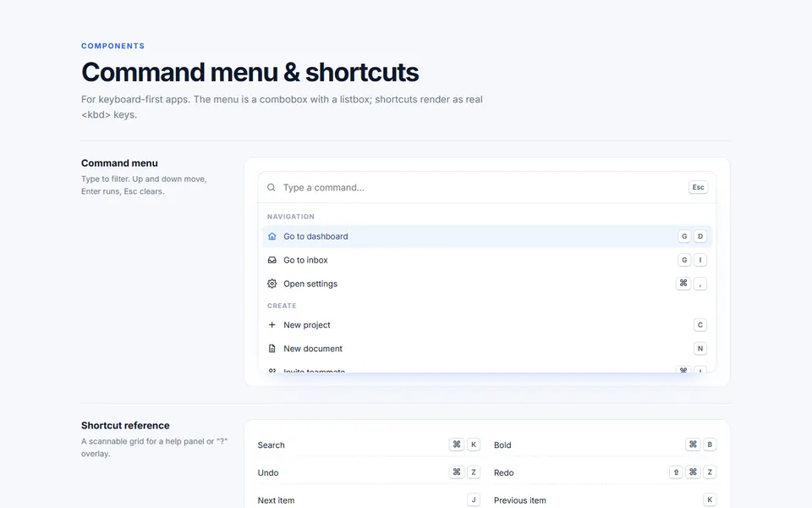The image size is (812, 508).
Task: Click the N key beside New document
Action: coord(700,349)
